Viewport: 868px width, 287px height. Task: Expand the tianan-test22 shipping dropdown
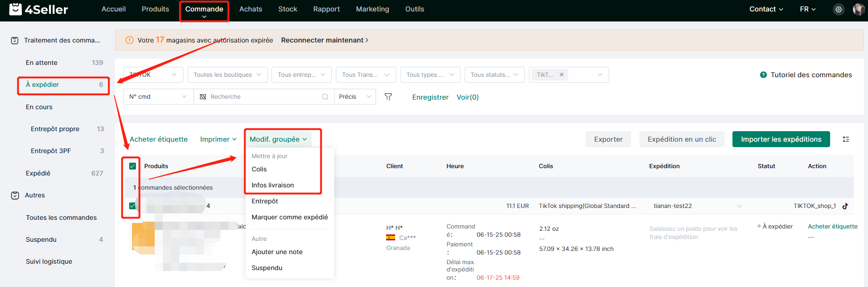tap(698, 206)
